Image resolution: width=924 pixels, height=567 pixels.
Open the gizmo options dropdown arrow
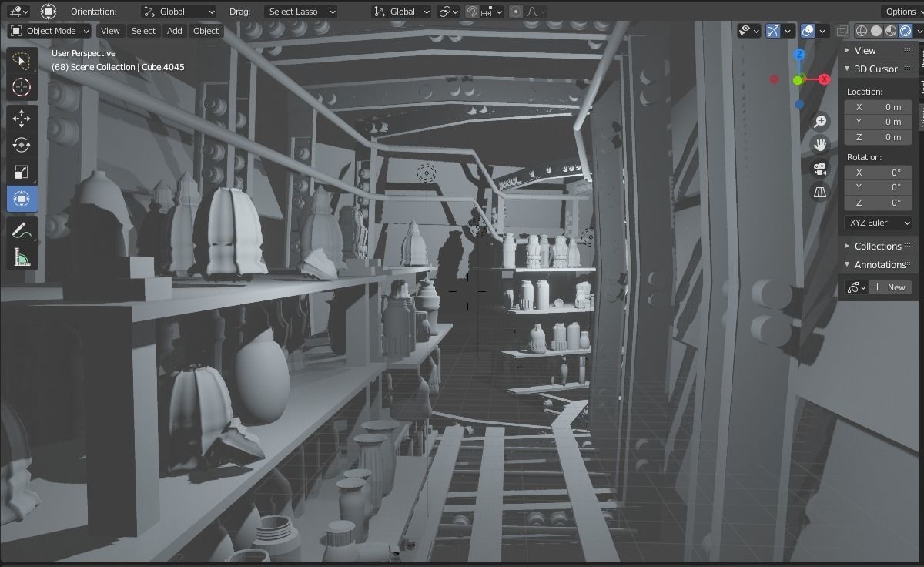[788, 31]
